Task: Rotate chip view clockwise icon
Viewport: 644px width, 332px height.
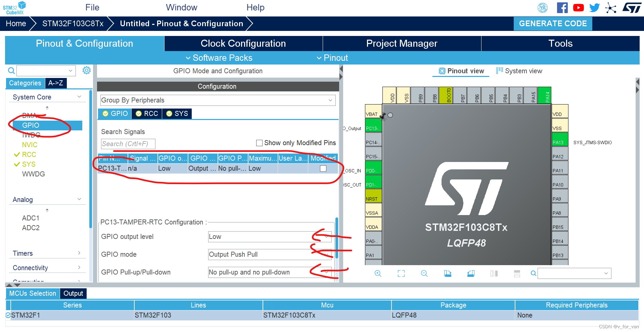Action: tap(448, 274)
